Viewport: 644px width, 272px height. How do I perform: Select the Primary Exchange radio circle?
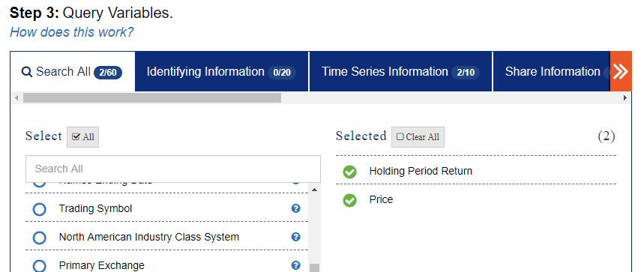(x=40, y=265)
